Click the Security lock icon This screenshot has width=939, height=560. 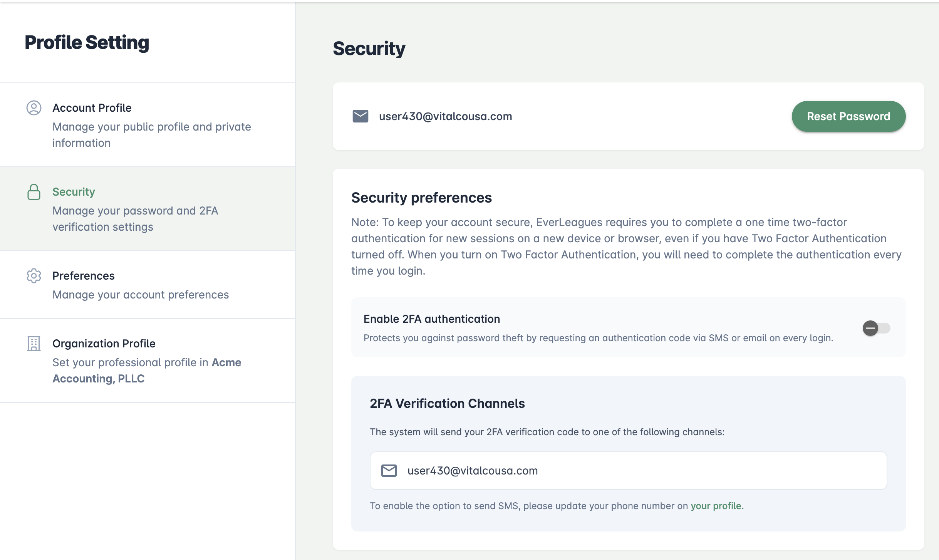pyautogui.click(x=34, y=192)
